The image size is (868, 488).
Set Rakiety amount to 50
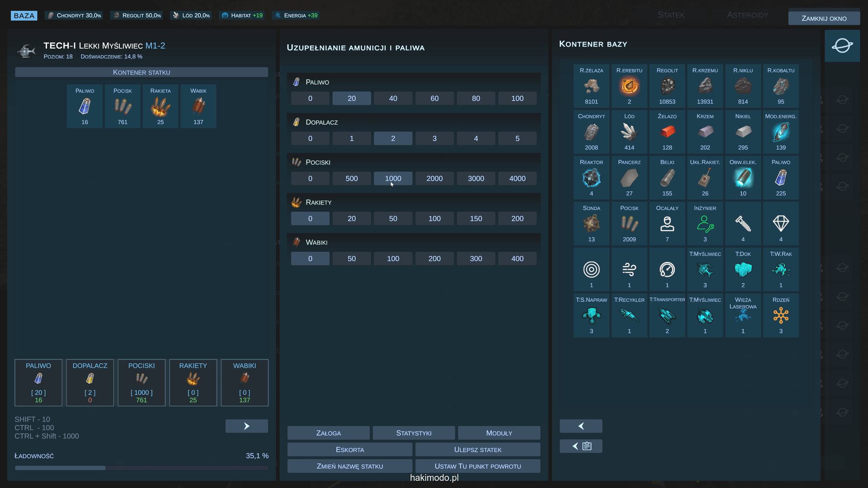coord(393,219)
